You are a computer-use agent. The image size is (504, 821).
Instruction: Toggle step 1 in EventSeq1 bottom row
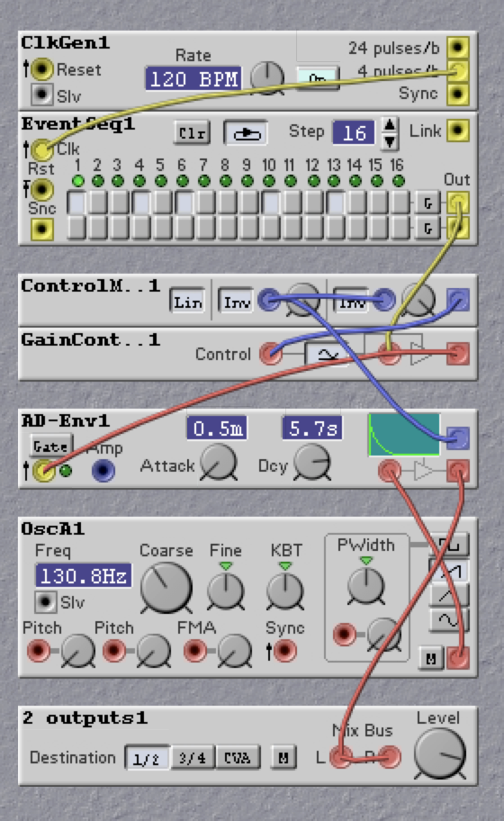76,227
